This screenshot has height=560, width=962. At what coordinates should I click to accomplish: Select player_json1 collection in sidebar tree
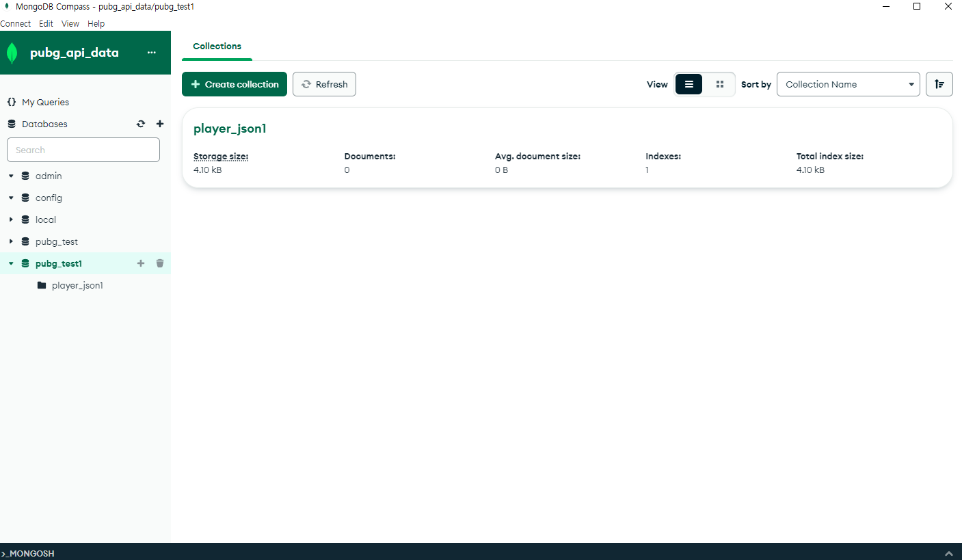(x=77, y=285)
